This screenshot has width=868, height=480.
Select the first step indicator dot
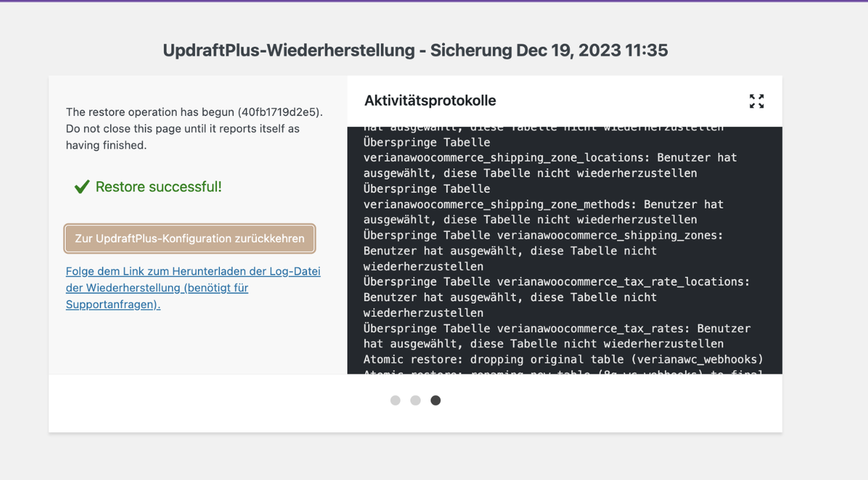point(395,401)
